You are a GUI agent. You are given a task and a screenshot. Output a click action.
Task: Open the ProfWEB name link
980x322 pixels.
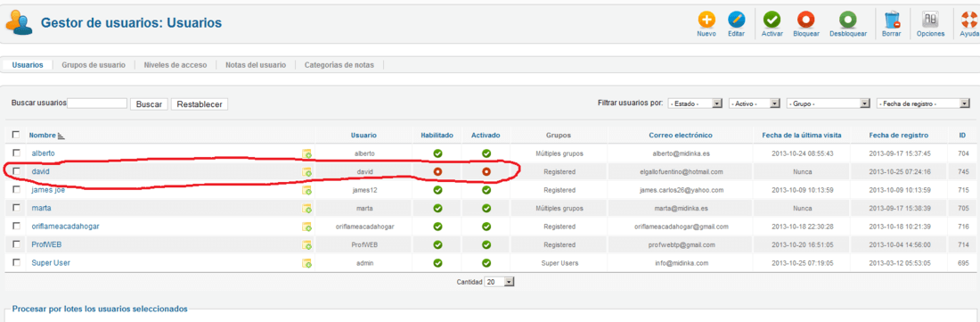tap(47, 245)
